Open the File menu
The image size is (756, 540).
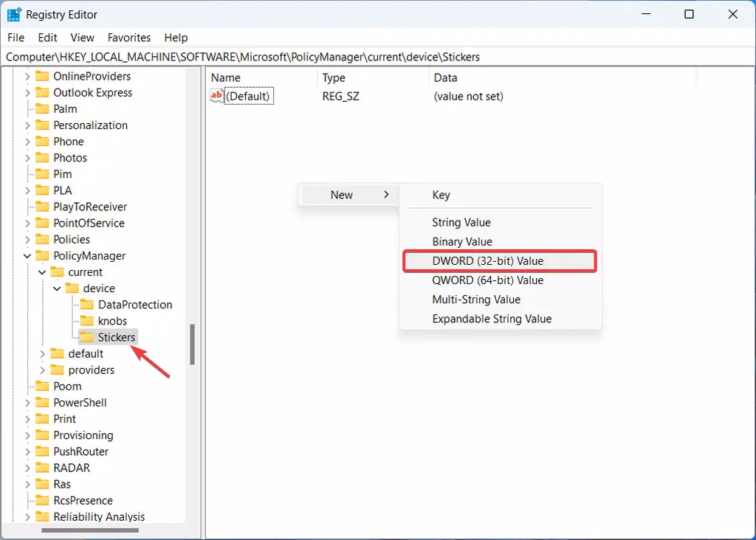(16, 38)
